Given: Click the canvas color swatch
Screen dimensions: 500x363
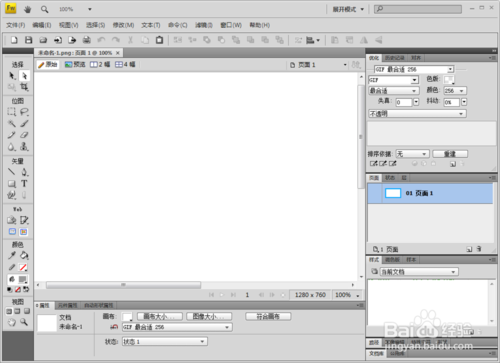Looking at the screenshot, I should 127,317.
